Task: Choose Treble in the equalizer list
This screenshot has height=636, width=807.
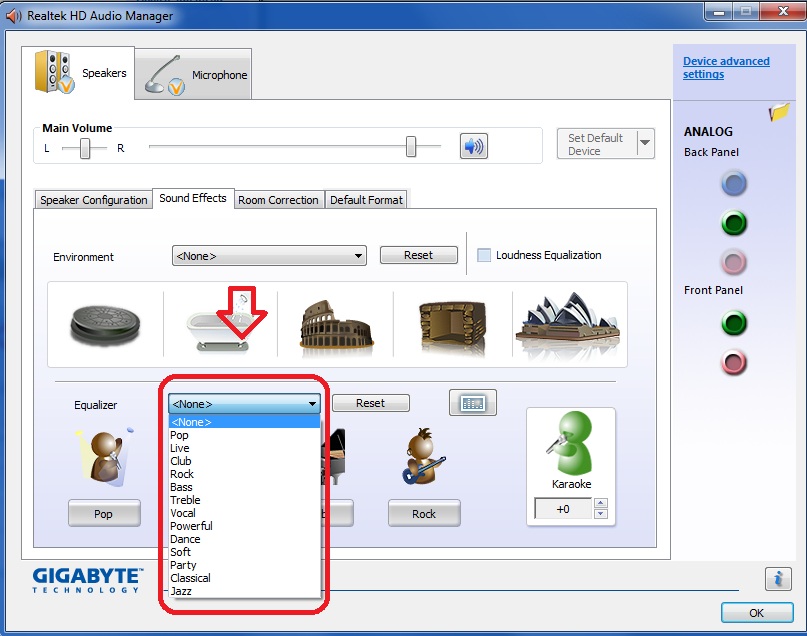Action: point(244,500)
